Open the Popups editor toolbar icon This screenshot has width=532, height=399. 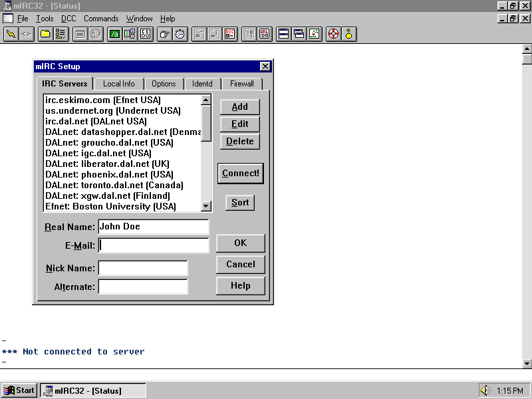(130, 35)
